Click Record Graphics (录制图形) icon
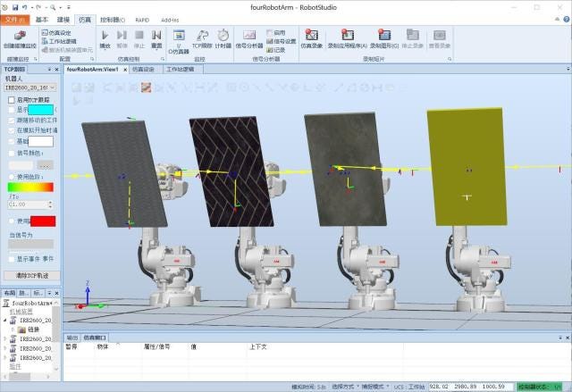 pyautogui.click(x=384, y=36)
